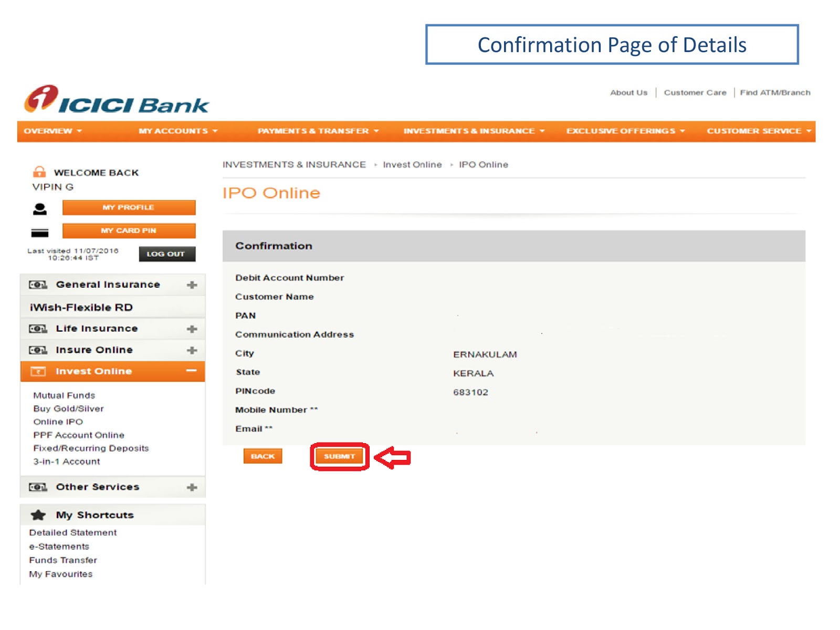Open Fixed/Recurring Deposits link
This screenshot has width=840, height=630.
(x=91, y=448)
